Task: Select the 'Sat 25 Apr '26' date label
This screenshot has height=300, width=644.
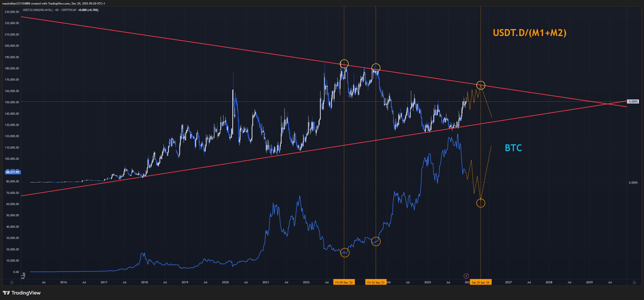Action: (480, 283)
